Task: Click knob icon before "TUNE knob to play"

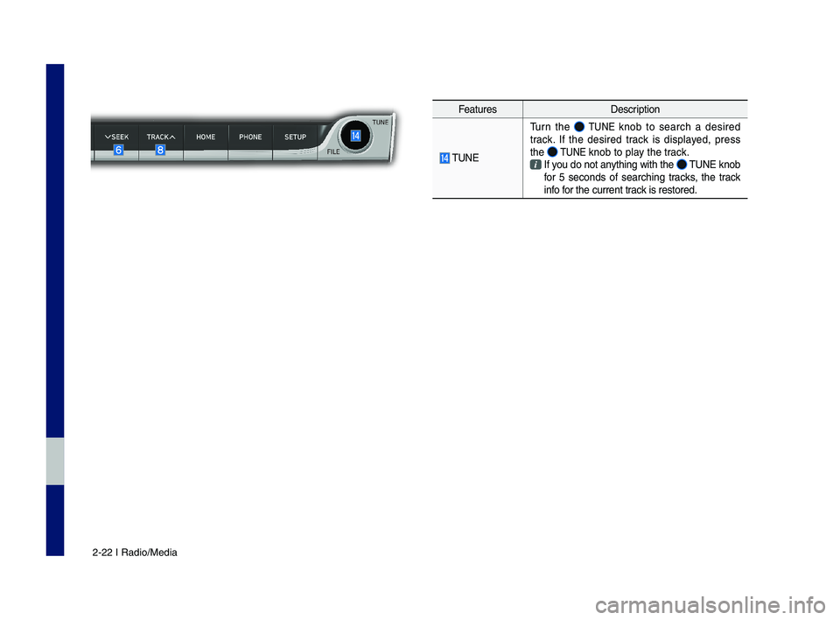Action: [553, 152]
